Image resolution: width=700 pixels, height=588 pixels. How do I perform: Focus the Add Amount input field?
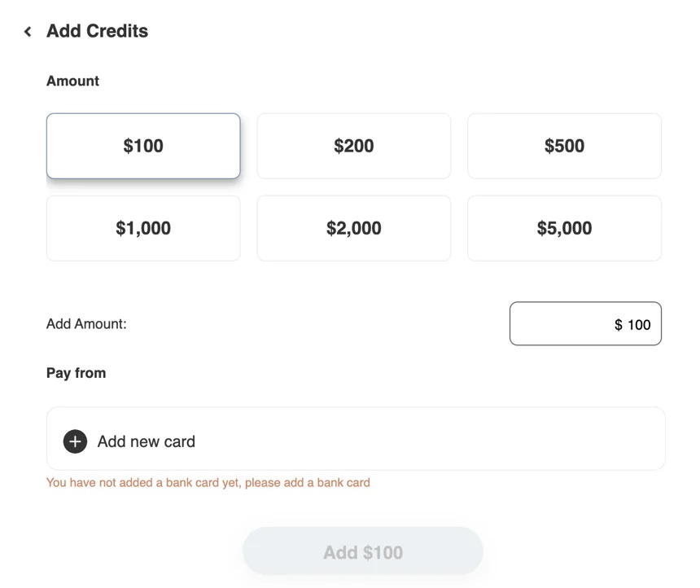[x=585, y=323]
